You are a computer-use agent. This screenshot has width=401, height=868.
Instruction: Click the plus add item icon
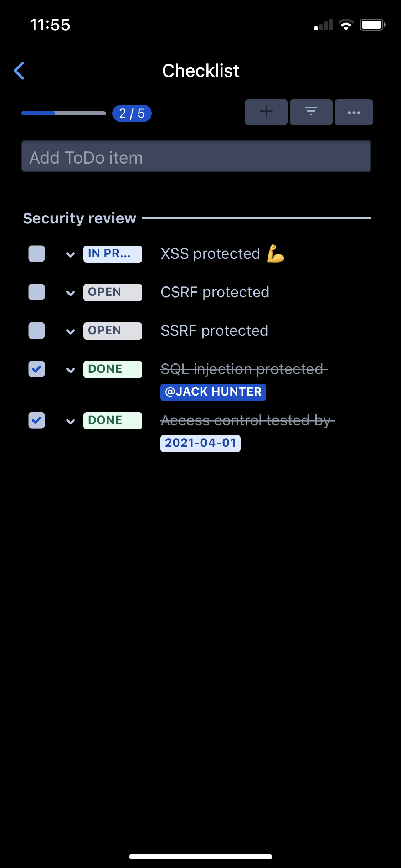pos(266,112)
